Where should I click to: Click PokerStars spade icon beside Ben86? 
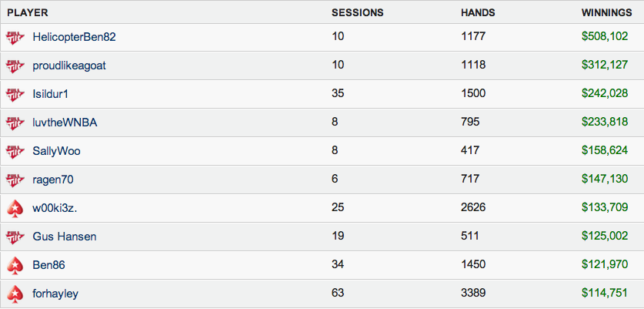click(15, 266)
